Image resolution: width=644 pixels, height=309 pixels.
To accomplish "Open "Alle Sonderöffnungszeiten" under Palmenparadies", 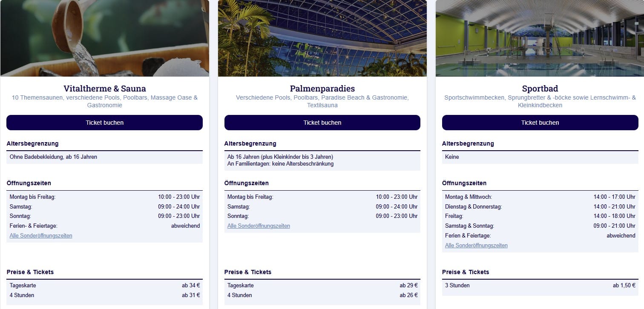I will [x=259, y=226].
